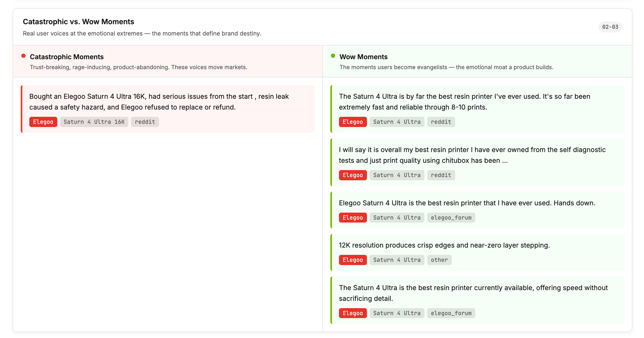Image resolution: width=644 pixels, height=338 pixels.
Task: Open the chitubox self diagnostic quote
Action: point(472,155)
